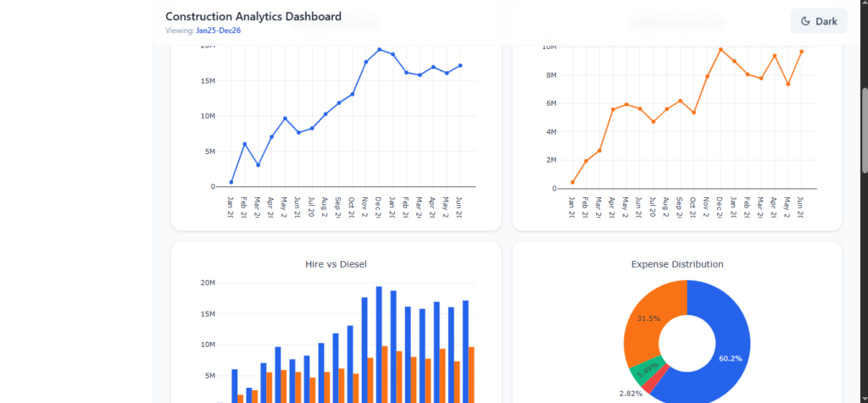The width and height of the screenshot is (868, 403).
Task: Toggle the Dark mode button
Action: click(x=819, y=21)
